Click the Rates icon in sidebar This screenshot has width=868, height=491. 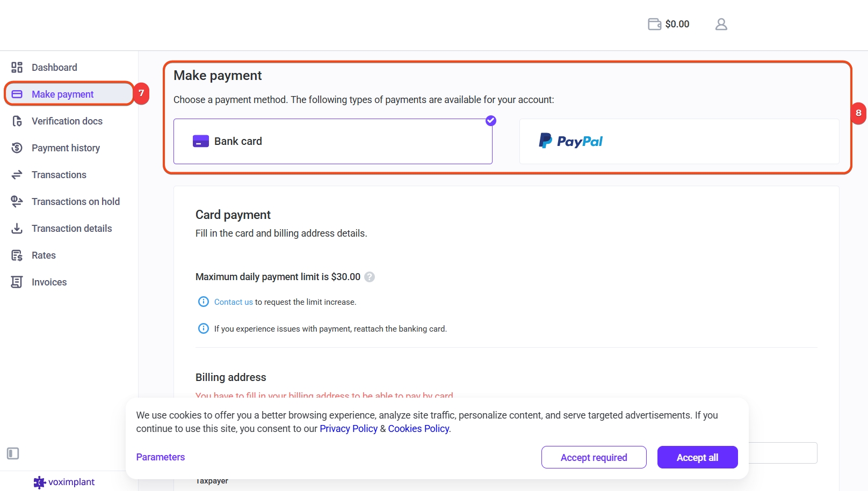17,255
